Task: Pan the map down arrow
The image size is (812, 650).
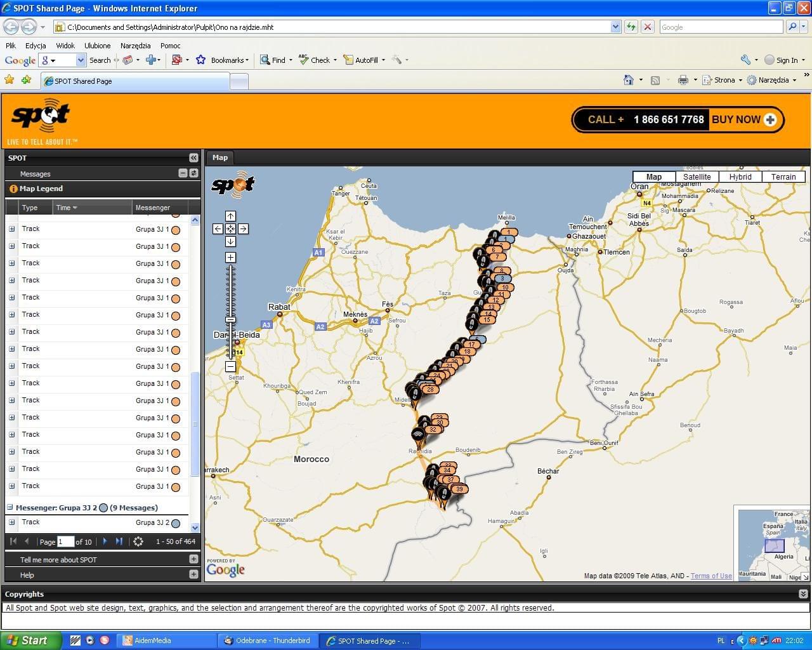Action: [x=230, y=241]
